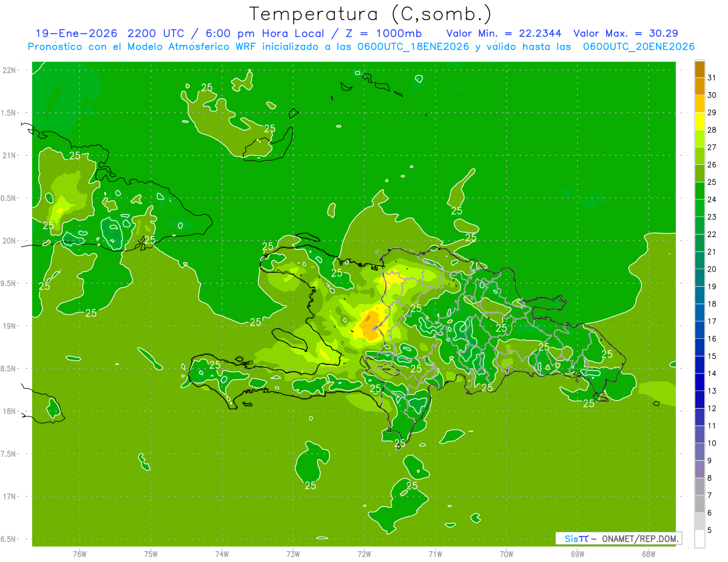Viewport: 728px width, 562px height.
Task: Click the '21N' latitude axis label
Action: (x=9, y=156)
